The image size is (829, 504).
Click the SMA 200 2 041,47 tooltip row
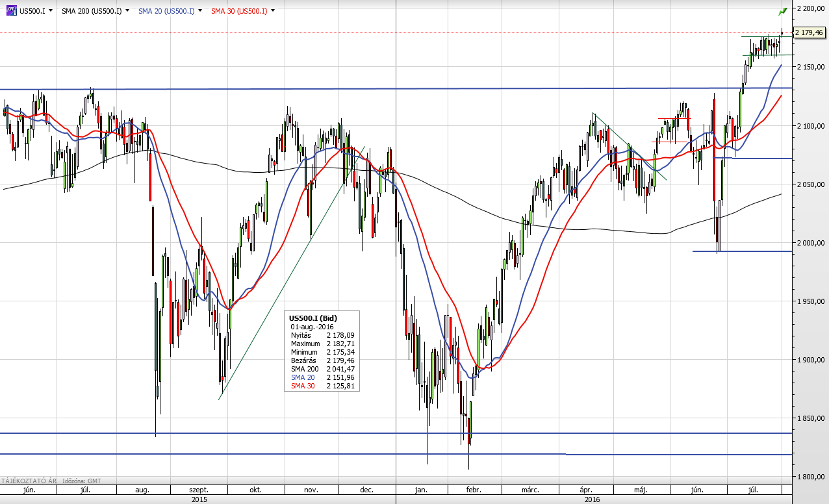click(x=322, y=368)
